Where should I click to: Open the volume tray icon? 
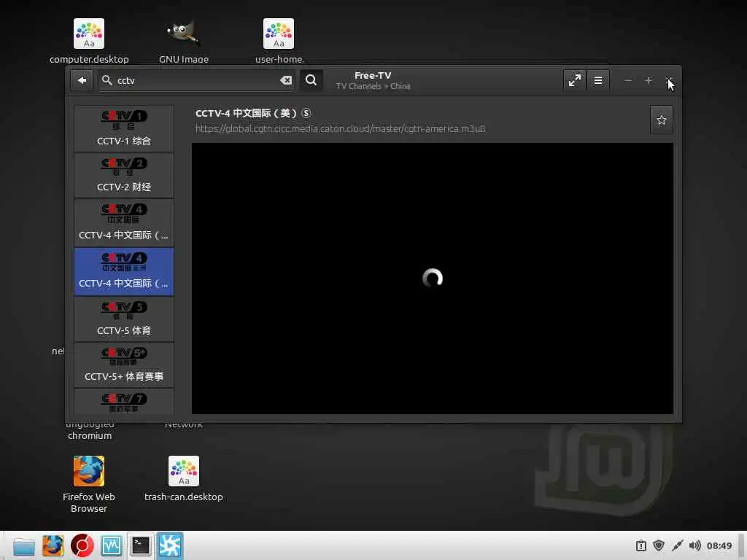[694, 545]
